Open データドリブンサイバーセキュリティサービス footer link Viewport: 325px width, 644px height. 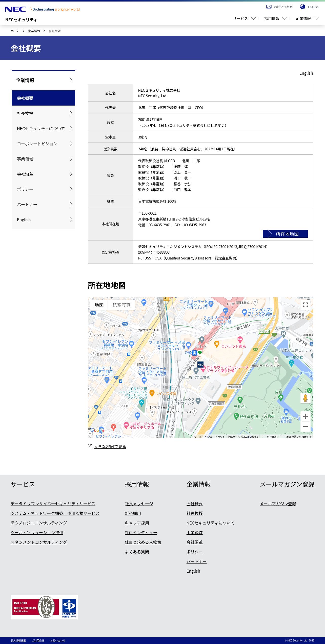click(x=53, y=504)
